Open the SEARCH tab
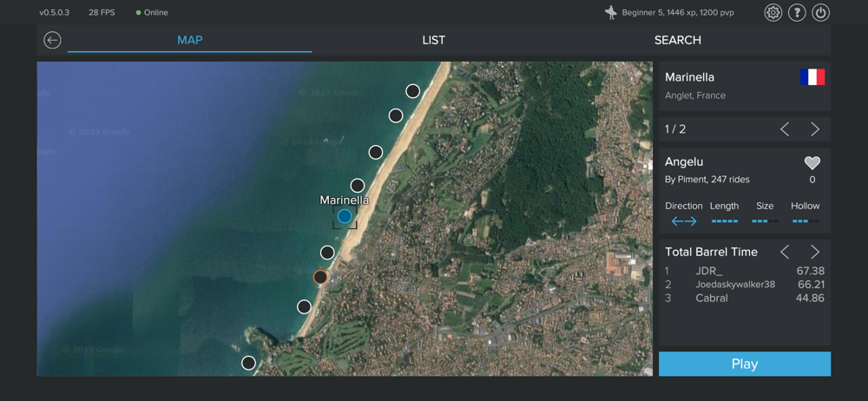868x401 pixels. (678, 41)
